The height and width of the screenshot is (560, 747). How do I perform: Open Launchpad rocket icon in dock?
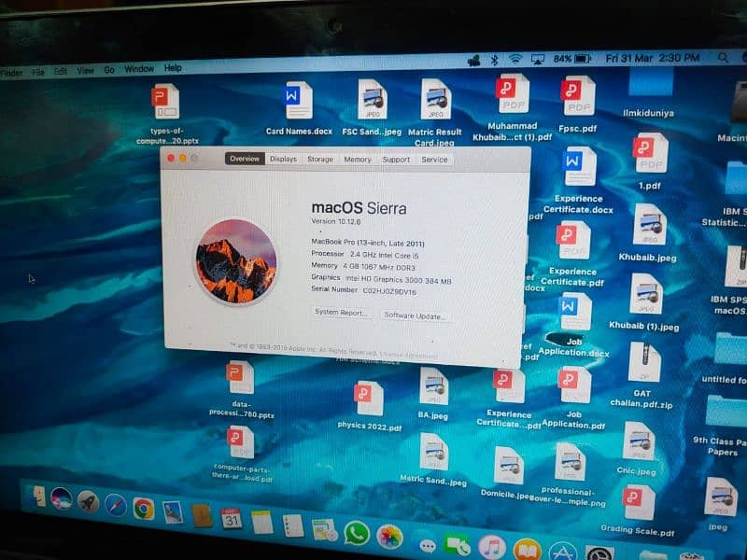click(x=89, y=501)
